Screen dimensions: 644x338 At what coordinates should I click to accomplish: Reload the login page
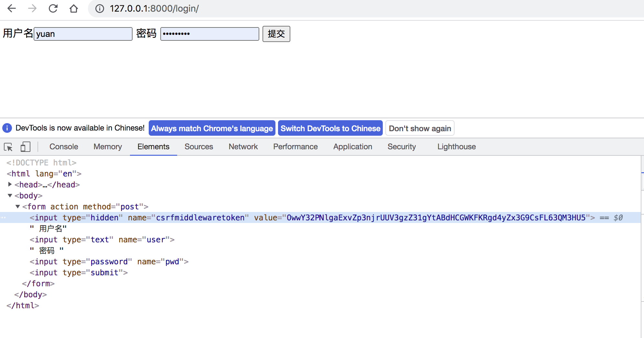click(x=53, y=8)
